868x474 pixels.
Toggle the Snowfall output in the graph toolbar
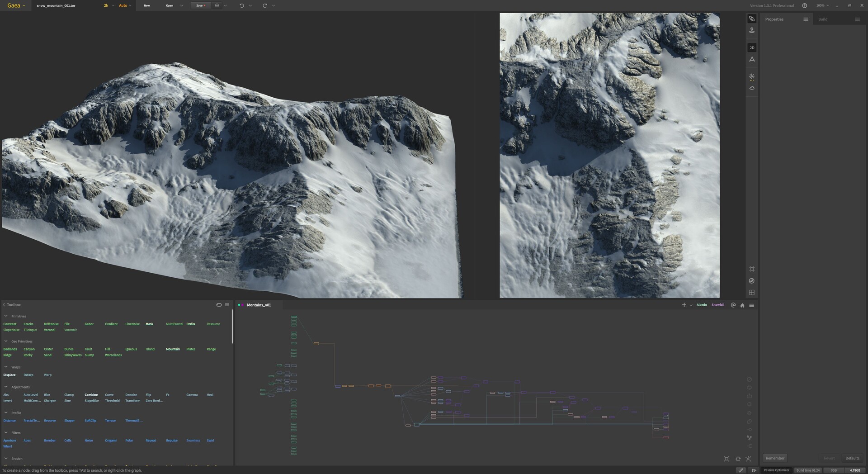[x=718, y=305]
